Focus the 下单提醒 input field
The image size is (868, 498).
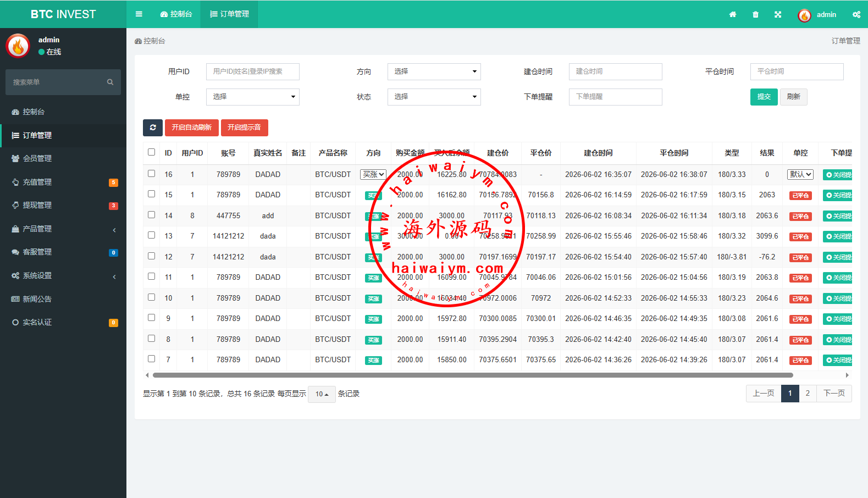(616, 97)
